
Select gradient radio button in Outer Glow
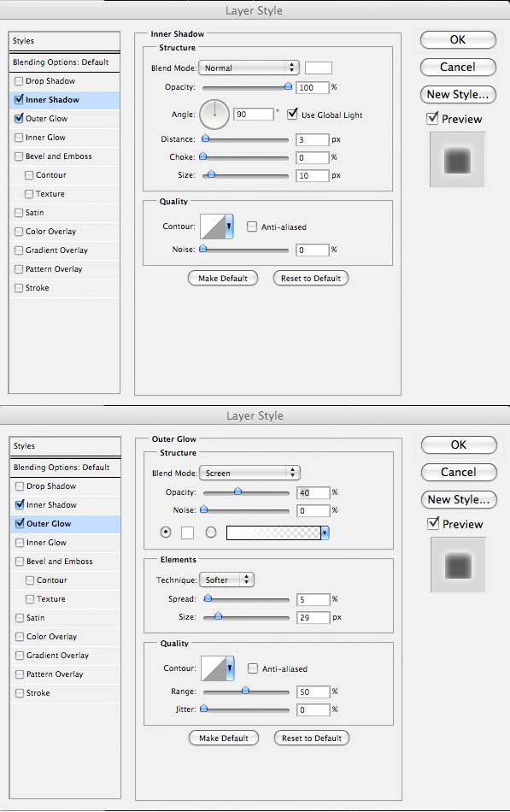pyautogui.click(x=211, y=532)
